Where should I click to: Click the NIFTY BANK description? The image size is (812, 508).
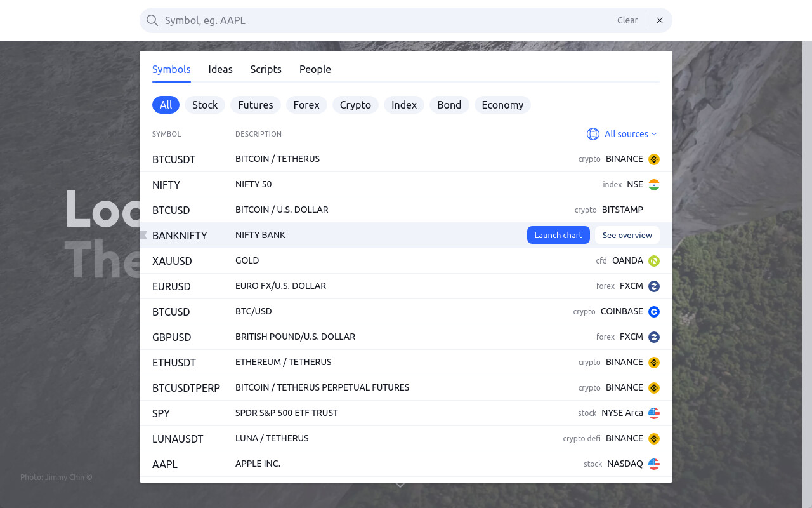pos(260,235)
